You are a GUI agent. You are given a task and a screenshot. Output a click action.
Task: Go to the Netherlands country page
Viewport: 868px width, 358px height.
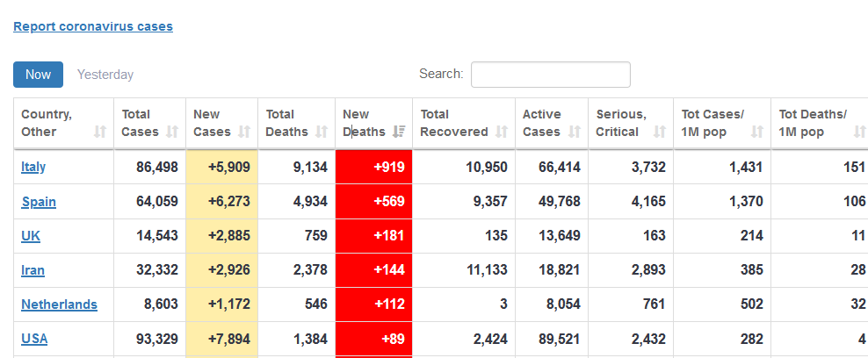(59, 304)
